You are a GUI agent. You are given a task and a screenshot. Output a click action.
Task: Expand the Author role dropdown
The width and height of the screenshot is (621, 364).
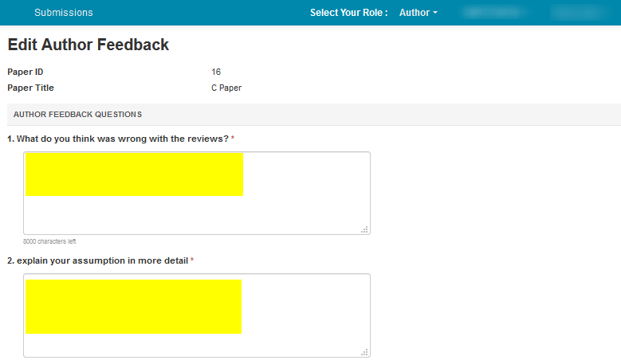click(x=418, y=13)
